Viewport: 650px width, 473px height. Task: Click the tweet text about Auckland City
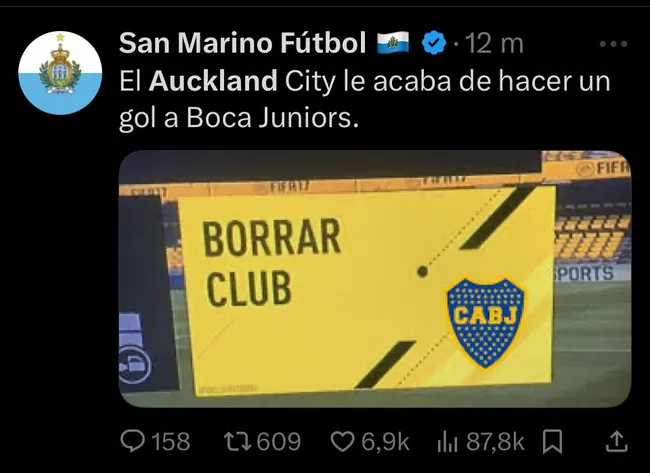tap(365, 99)
